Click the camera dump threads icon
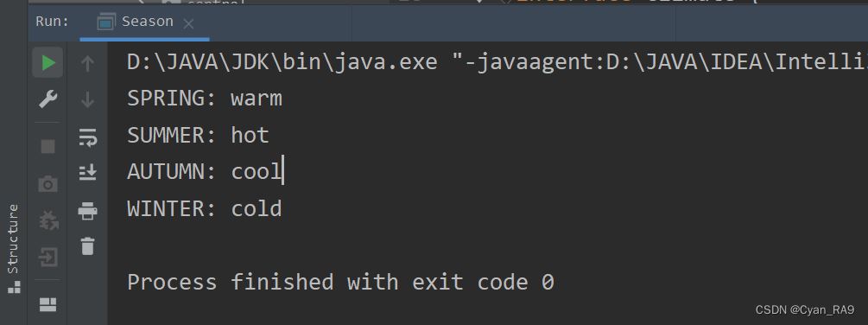Screen dimensions: 868x325 pos(48,184)
